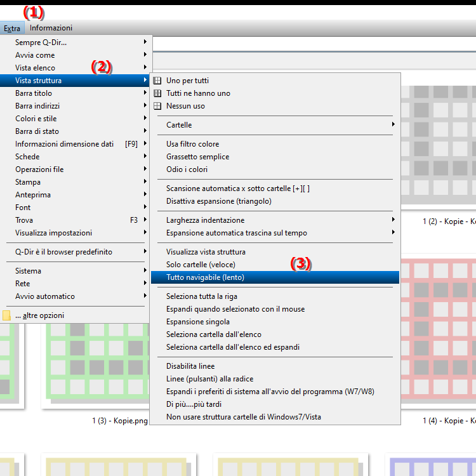Toggle 'Espansione singola' option
This screenshot has width=476, height=476.
click(275, 322)
